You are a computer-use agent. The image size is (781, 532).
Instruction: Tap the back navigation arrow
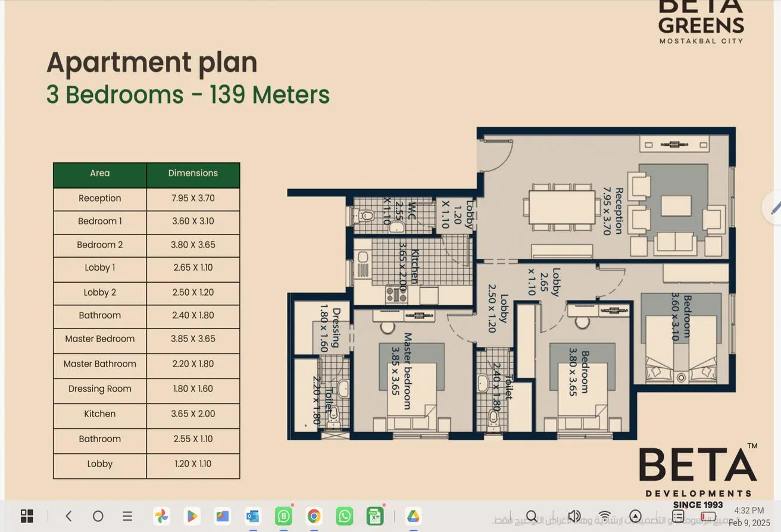pyautogui.click(x=68, y=516)
